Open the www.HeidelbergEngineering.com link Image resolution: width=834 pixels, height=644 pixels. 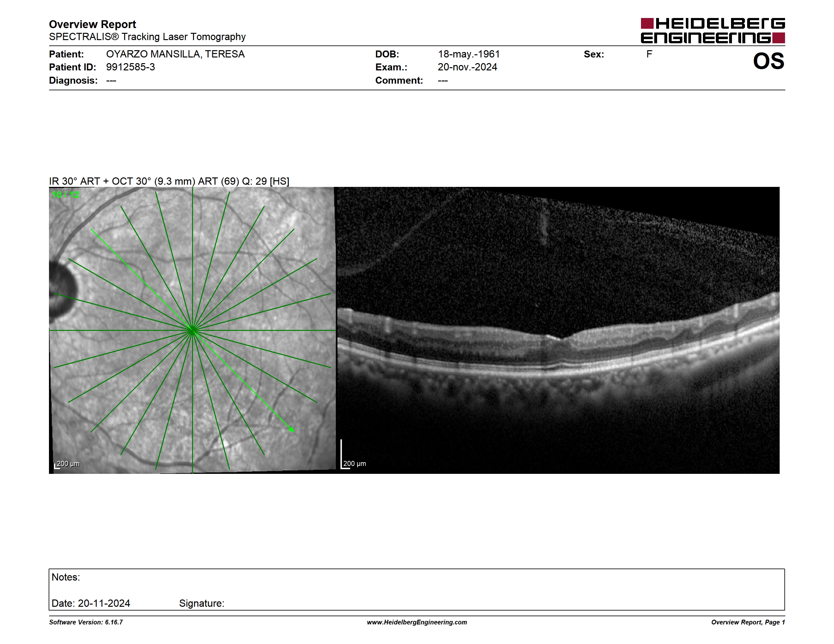click(x=417, y=622)
